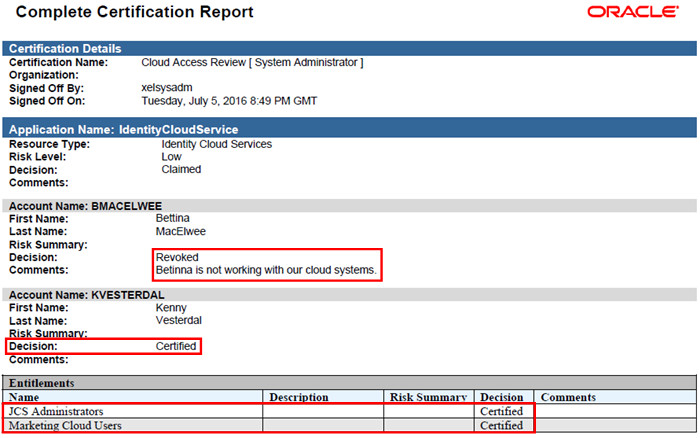Click the comment 'Betinna is not working with our cloud systems.'

[x=266, y=270]
